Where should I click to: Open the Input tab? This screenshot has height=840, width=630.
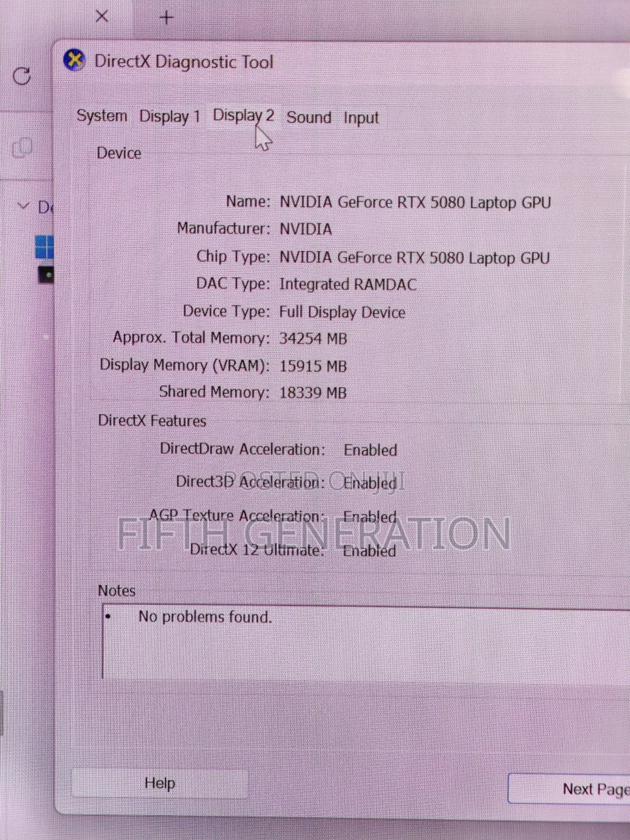[361, 119]
